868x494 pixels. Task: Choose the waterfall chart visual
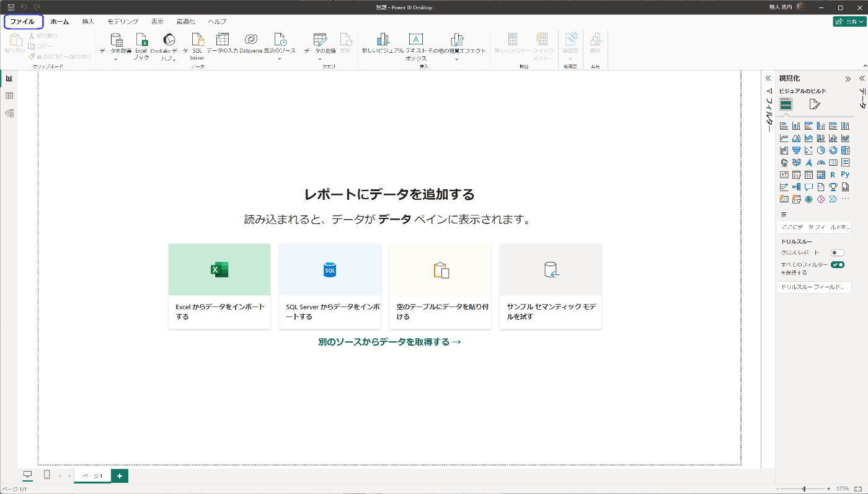pyautogui.click(x=784, y=150)
